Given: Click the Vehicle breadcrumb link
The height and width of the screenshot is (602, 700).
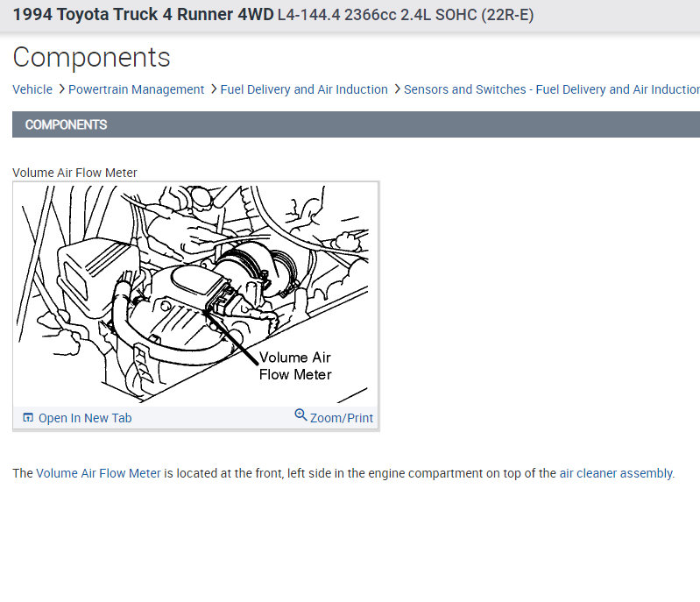Looking at the screenshot, I should point(32,89).
